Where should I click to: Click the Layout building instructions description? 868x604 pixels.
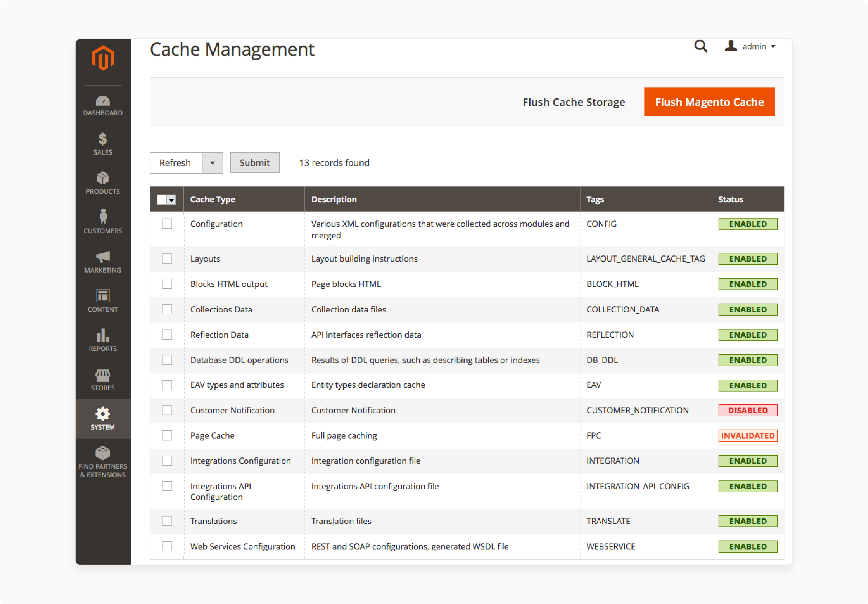364,259
